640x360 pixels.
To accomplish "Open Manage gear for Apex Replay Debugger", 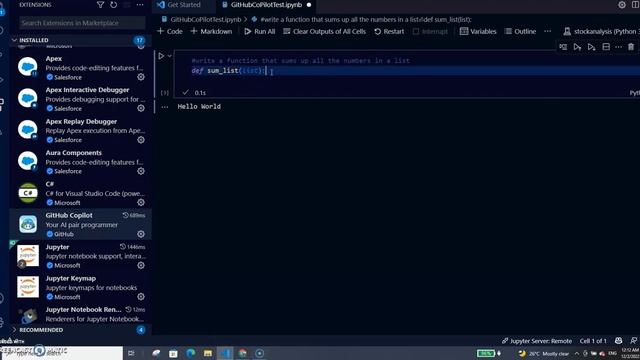I will [141, 140].
